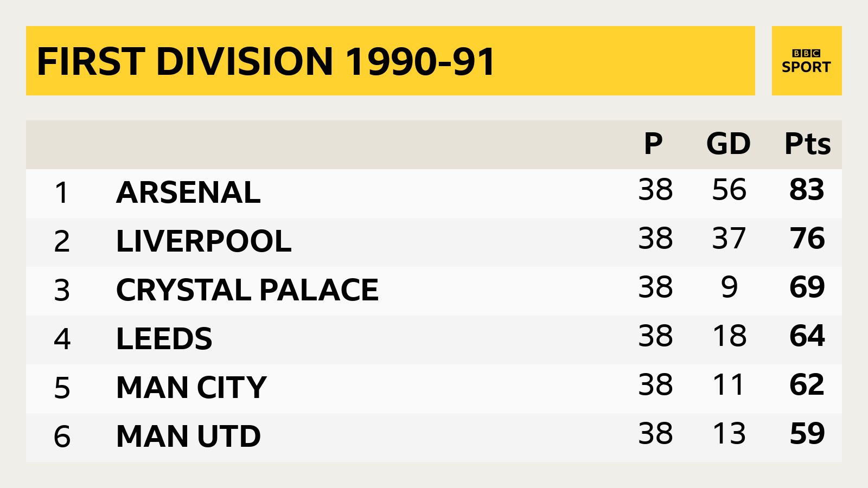868x488 pixels.
Task: Select the Leeds team name
Action: pyautogui.click(x=164, y=339)
